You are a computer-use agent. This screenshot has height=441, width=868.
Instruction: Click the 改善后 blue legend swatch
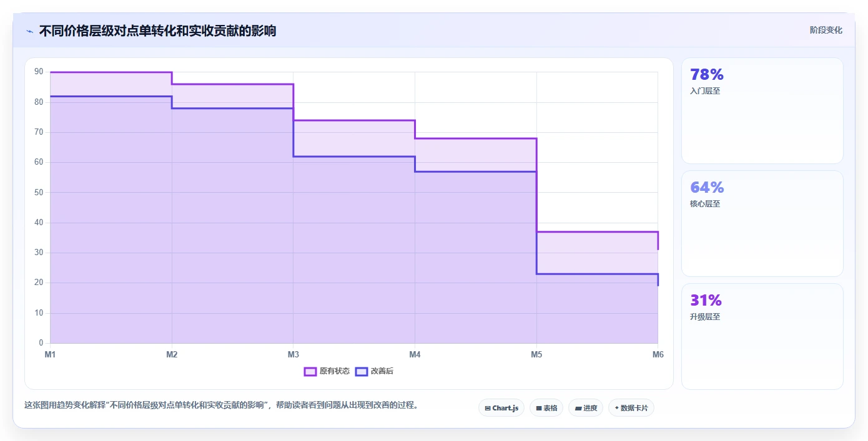click(x=362, y=371)
